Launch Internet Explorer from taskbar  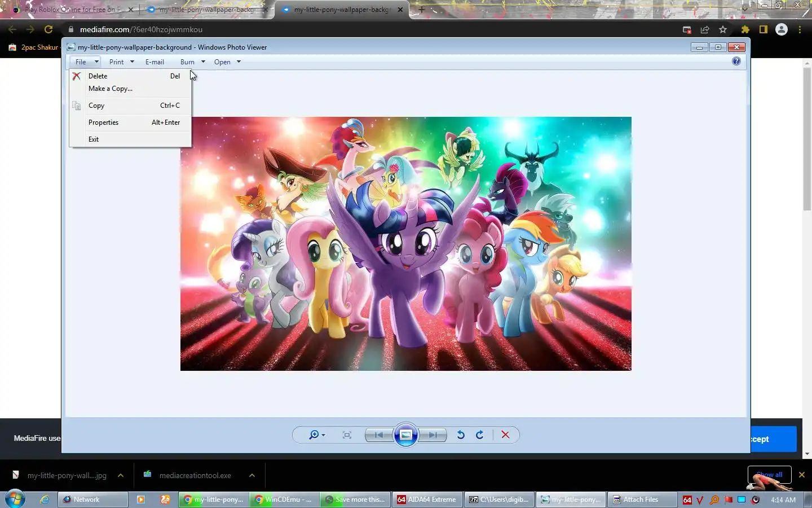45,500
